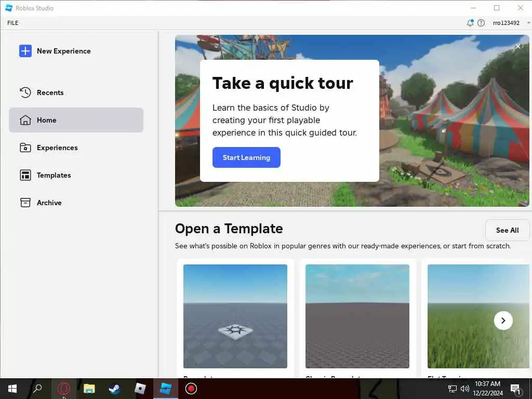Open File Explorer from the taskbar
532x399 pixels.
(x=89, y=389)
